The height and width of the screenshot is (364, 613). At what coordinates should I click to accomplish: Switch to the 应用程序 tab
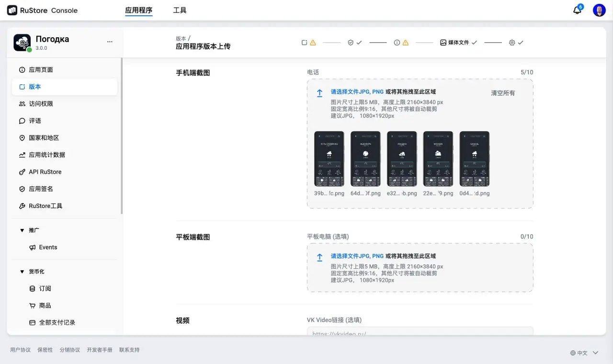pos(139,10)
